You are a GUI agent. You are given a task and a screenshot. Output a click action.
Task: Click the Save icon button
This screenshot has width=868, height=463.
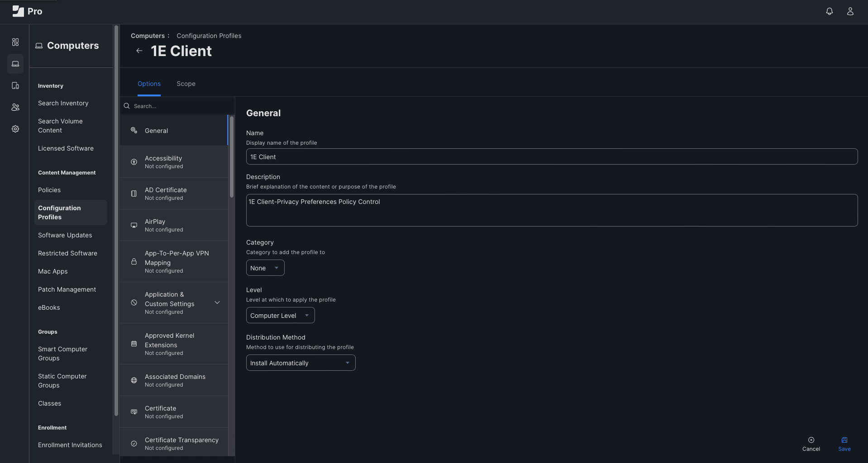click(x=844, y=444)
